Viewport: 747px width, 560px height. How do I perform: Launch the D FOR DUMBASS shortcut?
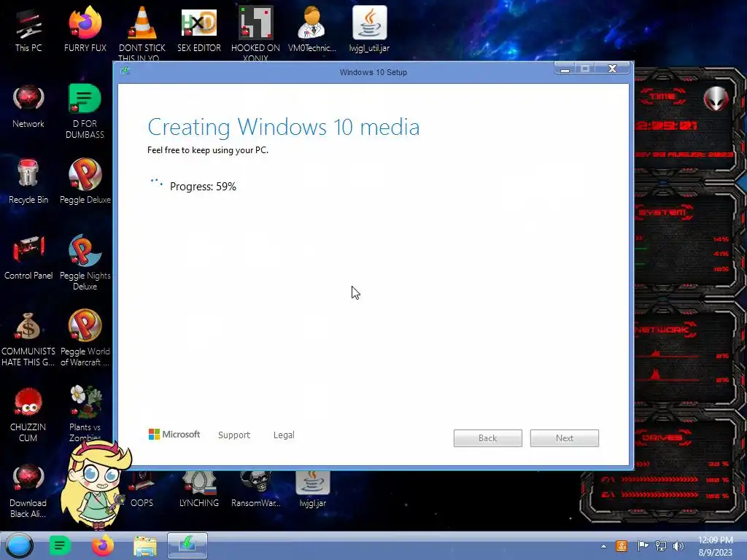click(85, 111)
